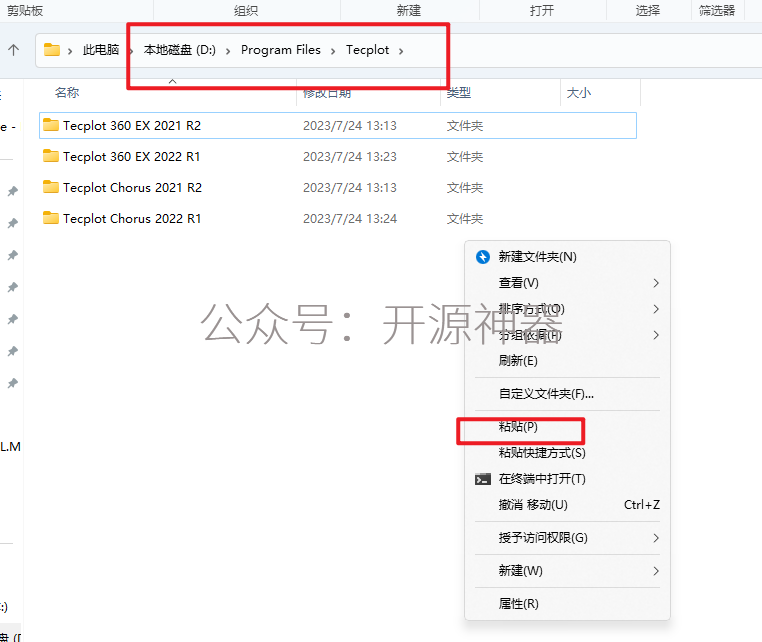Select Tecplot Chorus 2022 R1 name
This screenshot has height=642, width=762.
pos(132,219)
